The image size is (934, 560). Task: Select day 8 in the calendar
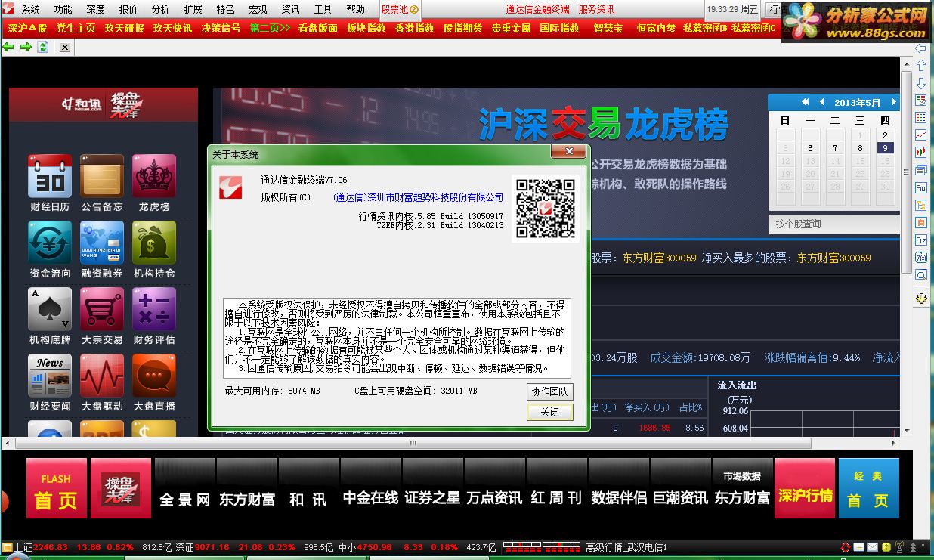click(860, 148)
